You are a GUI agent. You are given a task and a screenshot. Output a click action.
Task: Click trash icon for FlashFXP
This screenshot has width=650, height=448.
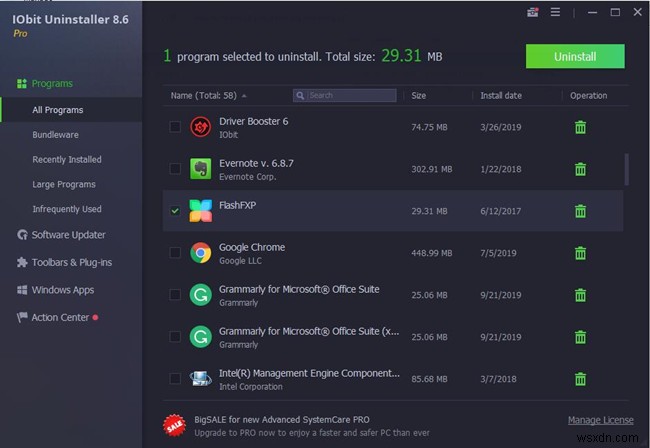point(580,211)
